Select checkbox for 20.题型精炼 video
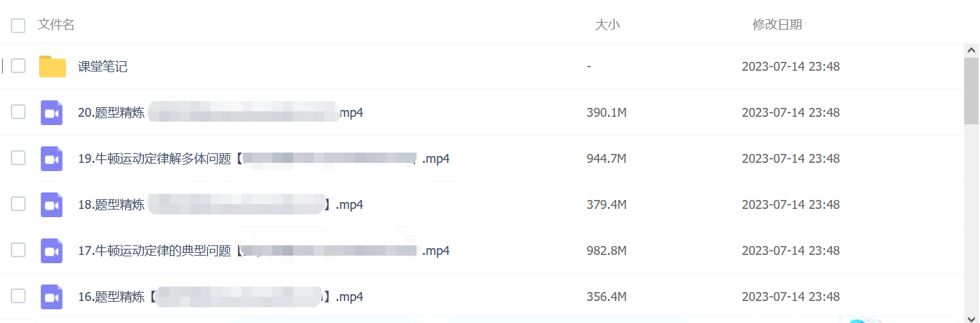Screen dimensions: 980x323 18,112
